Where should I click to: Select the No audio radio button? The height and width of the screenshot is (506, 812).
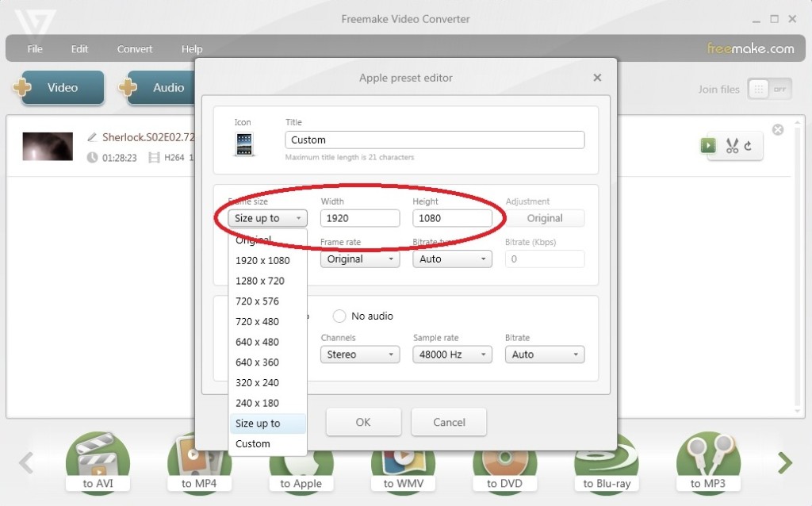tap(341, 316)
